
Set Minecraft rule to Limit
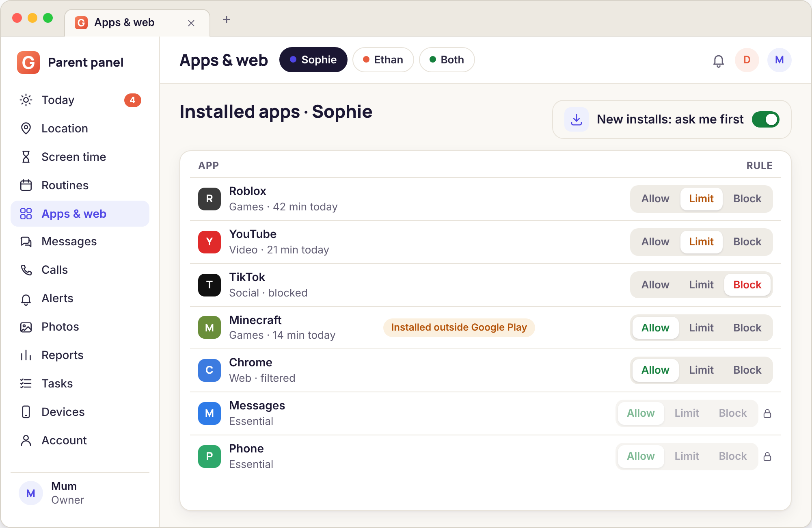pyautogui.click(x=701, y=328)
